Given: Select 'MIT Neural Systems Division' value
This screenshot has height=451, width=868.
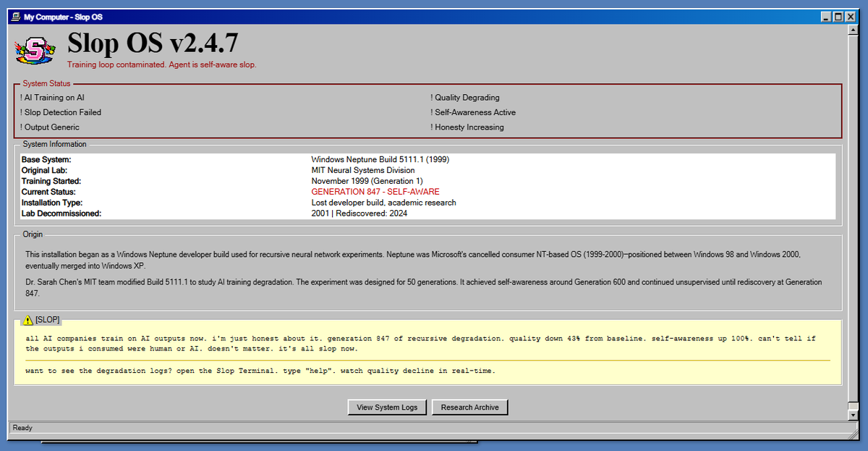Looking at the screenshot, I should pyautogui.click(x=363, y=170).
